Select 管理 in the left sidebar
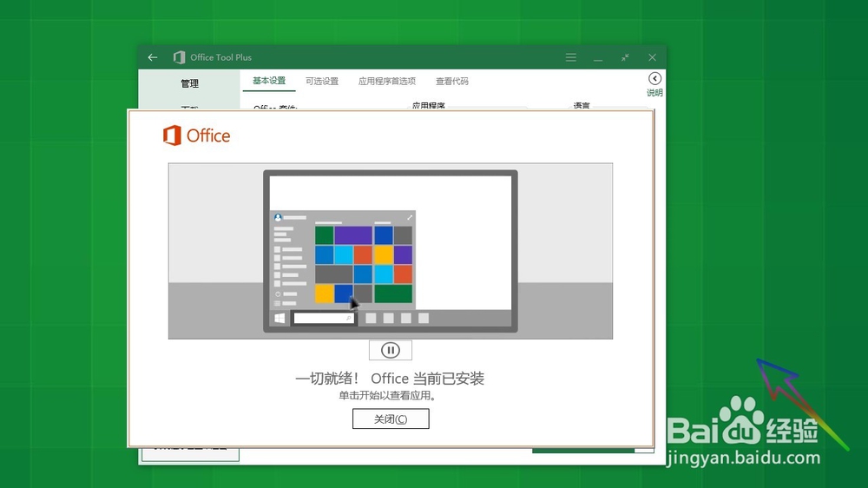 (x=189, y=83)
